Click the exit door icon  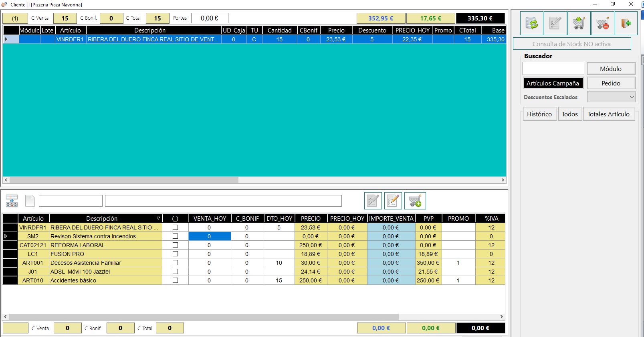pyautogui.click(x=626, y=23)
